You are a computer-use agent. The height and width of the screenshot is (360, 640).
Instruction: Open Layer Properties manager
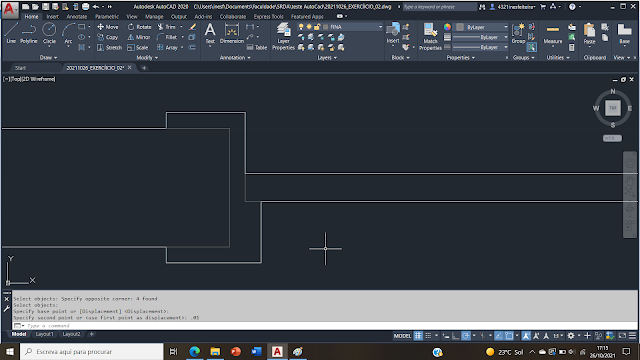283,37
